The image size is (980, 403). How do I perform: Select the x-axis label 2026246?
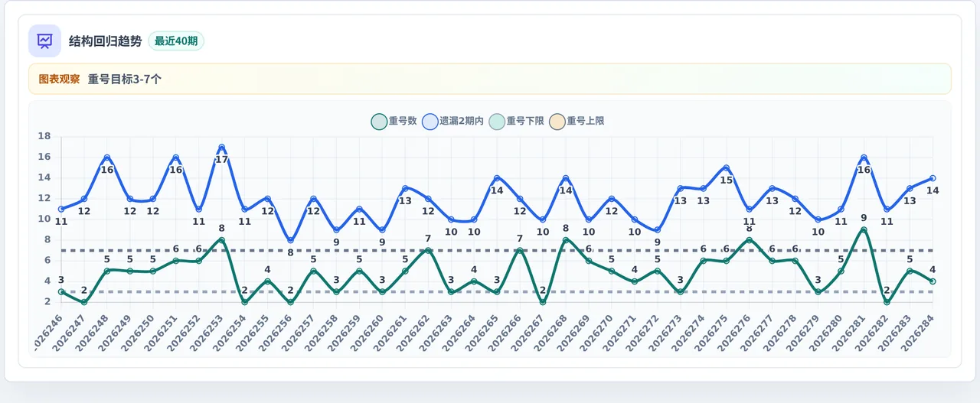pyautogui.click(x=46, y=330)
